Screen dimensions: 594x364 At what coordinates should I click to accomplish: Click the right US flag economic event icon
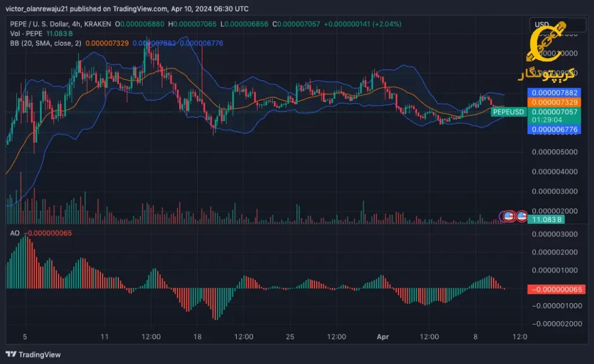tap(521, 216)
